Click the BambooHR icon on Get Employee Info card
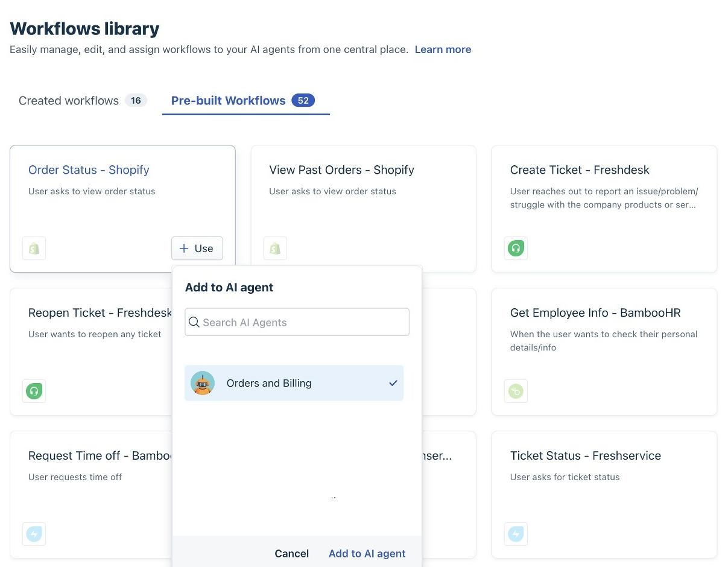This screenshot has width=728, height=567. pyautogui.click(x=516, y=391)
